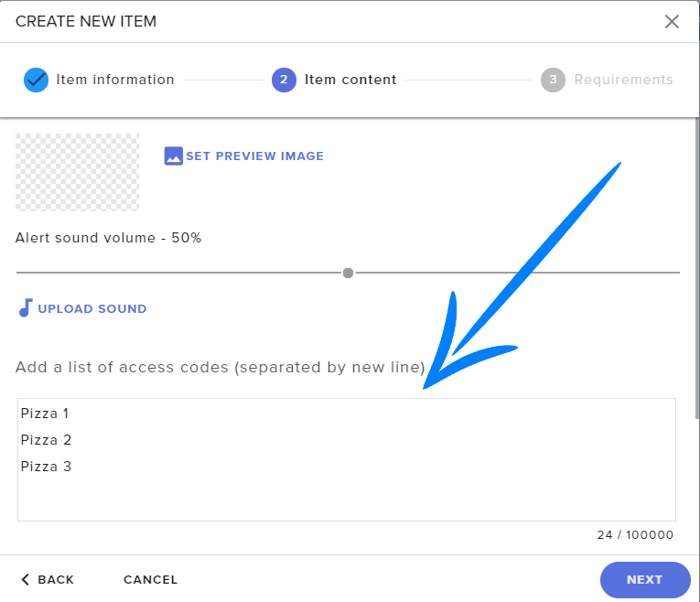This screenshot has width=700, height=602.
Task: Click the SET PREVIEW IMAGE link text
Action: click(x=254, y=156)
